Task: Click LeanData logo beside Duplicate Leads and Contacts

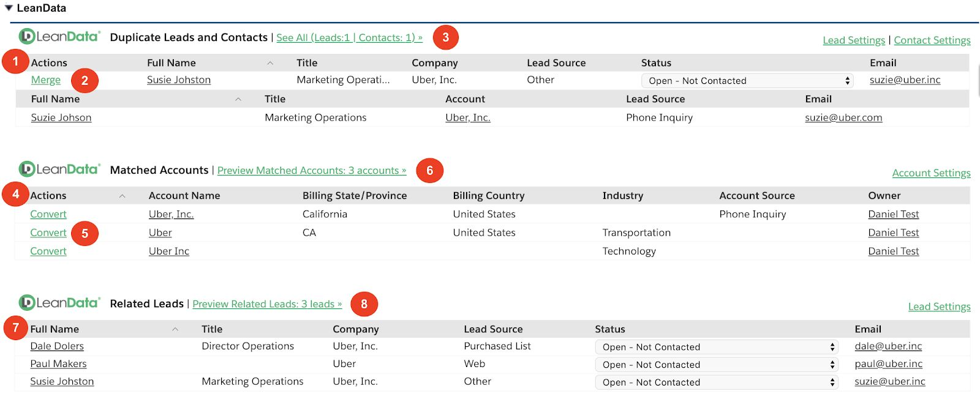Action: [x=59, y=37]
